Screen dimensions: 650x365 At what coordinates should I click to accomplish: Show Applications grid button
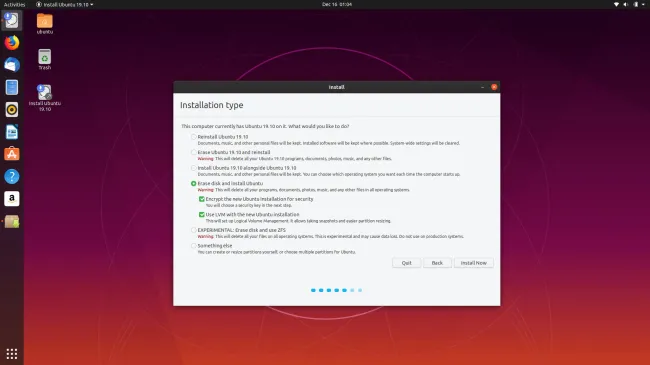tap(12, 354)
